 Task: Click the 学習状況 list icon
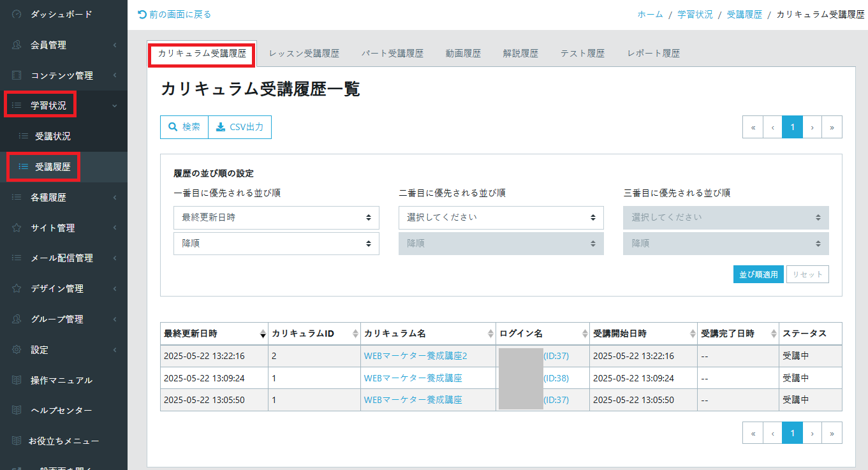pyautogui.click(x=17, y=106)
